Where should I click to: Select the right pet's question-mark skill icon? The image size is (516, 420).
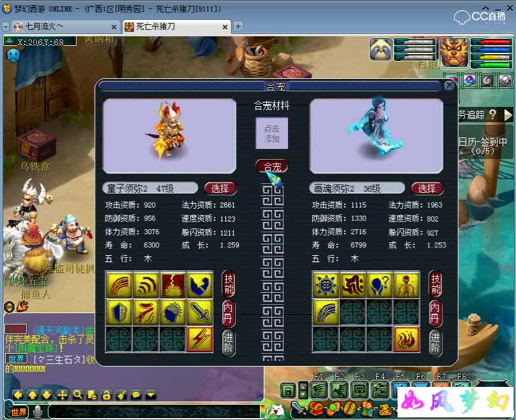(380, 284)
